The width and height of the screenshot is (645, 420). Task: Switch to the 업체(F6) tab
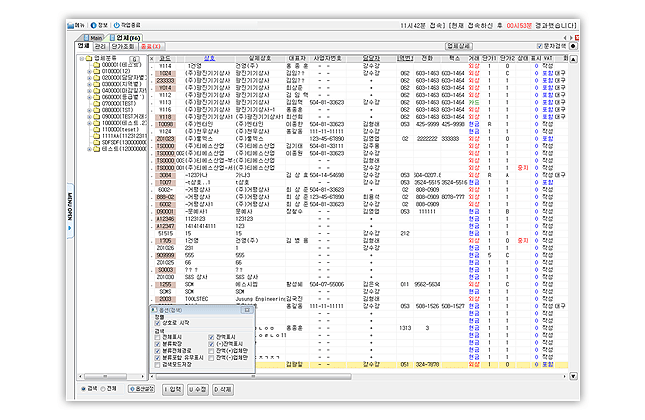coord(125,38)
